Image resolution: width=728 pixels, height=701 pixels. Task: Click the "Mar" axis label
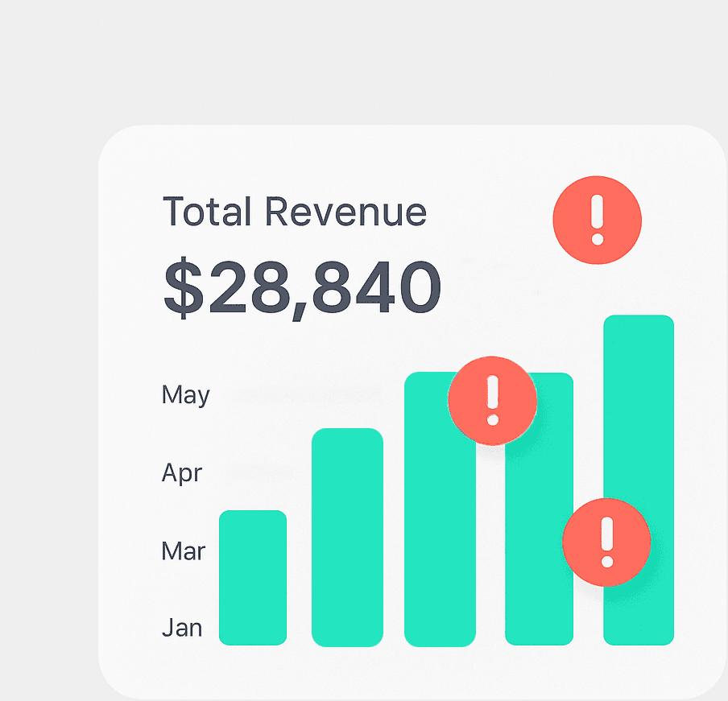tap(184, 551)
